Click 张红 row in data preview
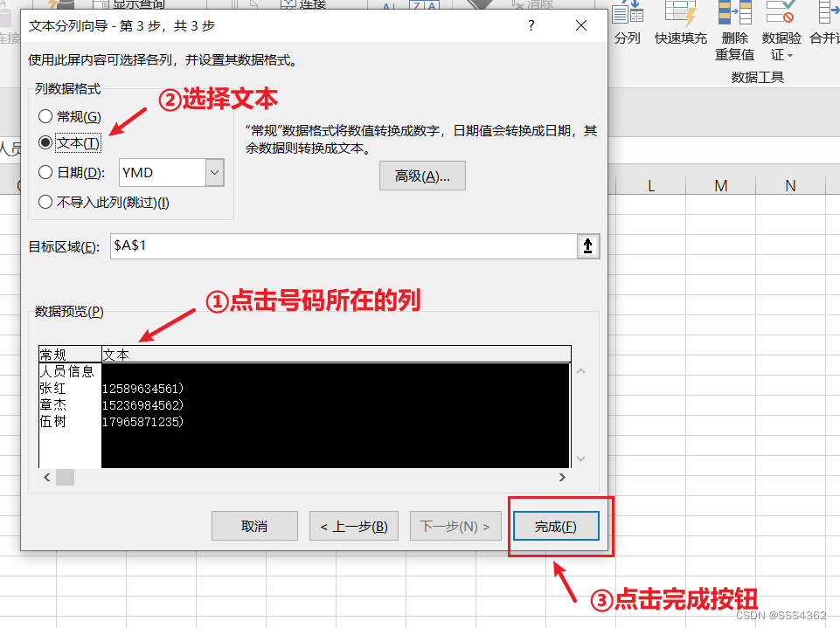The height and width of the screenshot is (628, 840). (53, 388)
